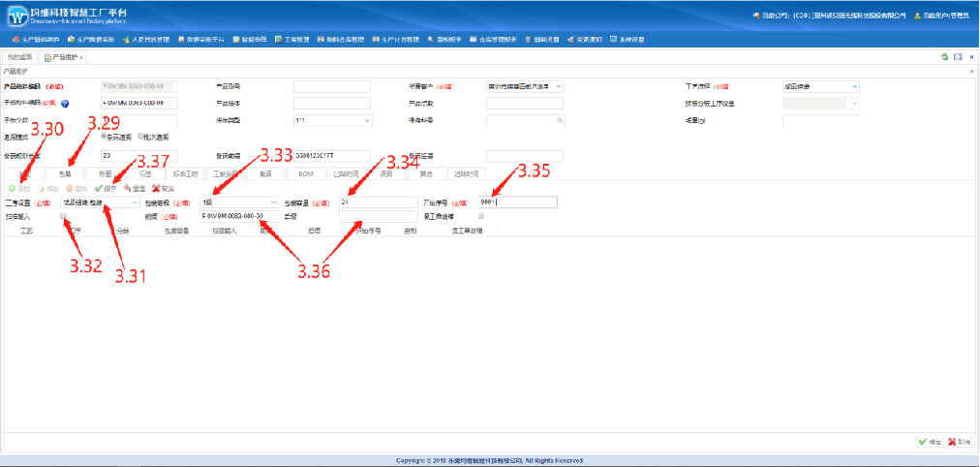The height and width of the screenshot is (467, 980).
Task: Click the fullscreen icon beside refresh
Action: coord(958,57)
